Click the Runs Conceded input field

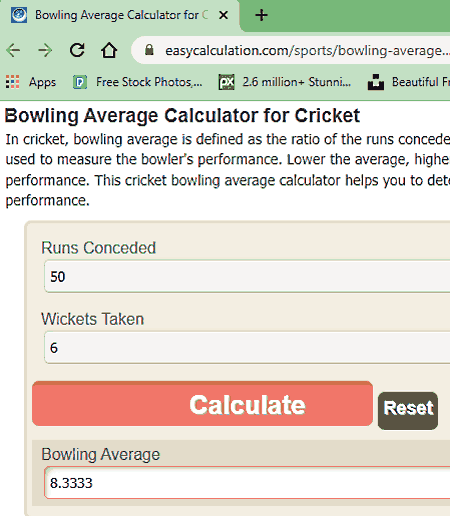tap(247, 277)
